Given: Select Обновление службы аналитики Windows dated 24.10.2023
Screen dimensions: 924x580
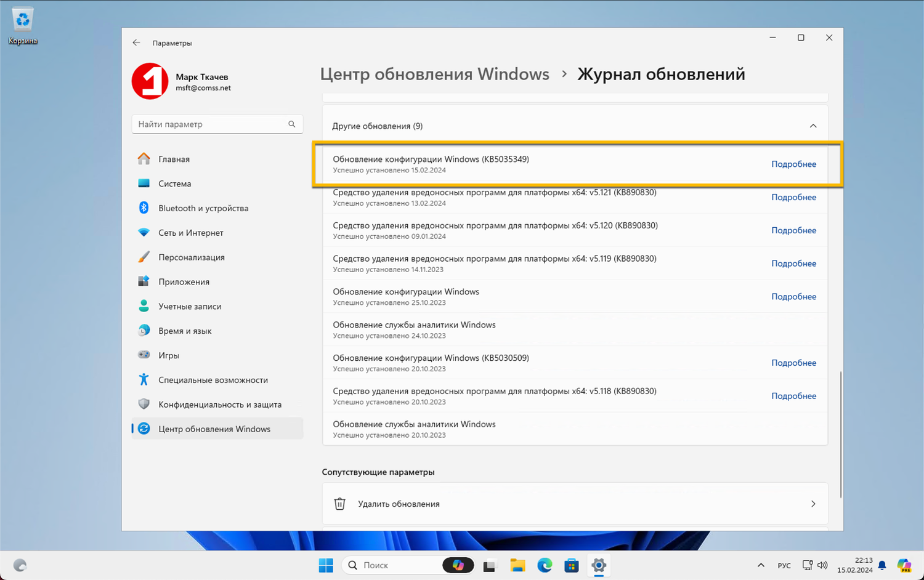Looking at the screenshot, I should [x=414, y=325].
